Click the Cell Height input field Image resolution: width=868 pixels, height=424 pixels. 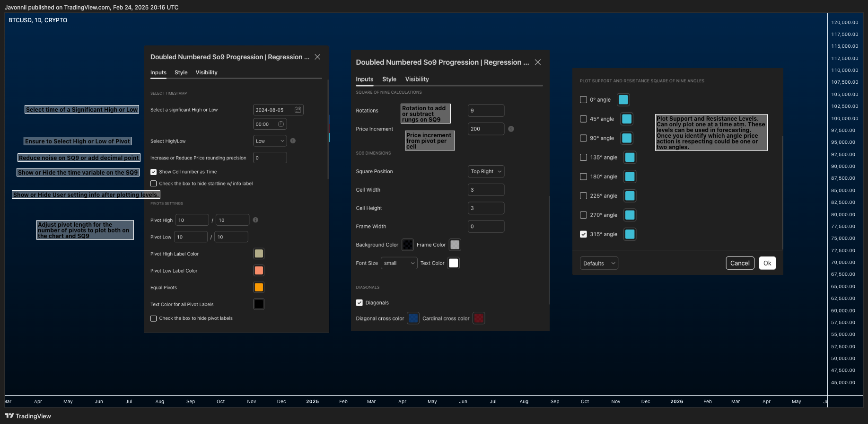pos(486,208)
